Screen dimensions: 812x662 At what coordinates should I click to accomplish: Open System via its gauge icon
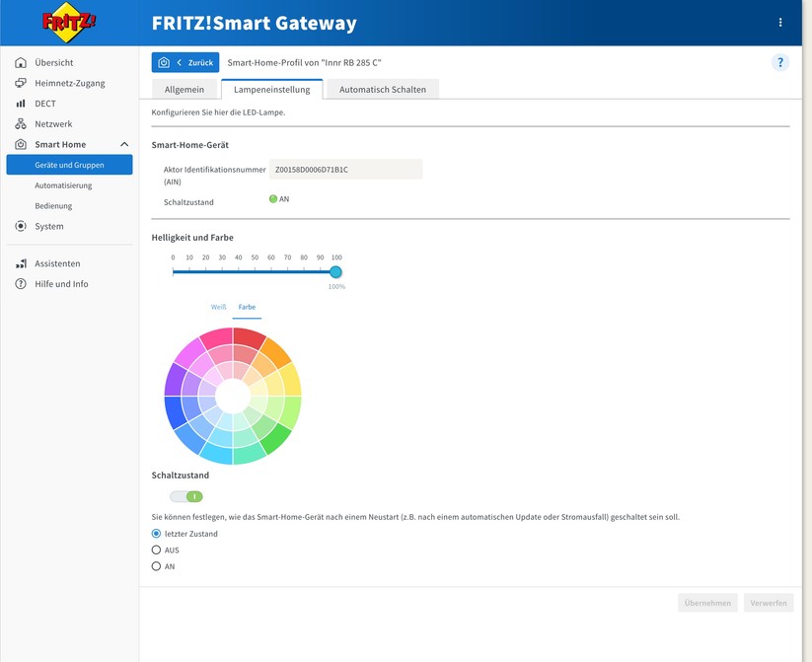tap(22, 226)
